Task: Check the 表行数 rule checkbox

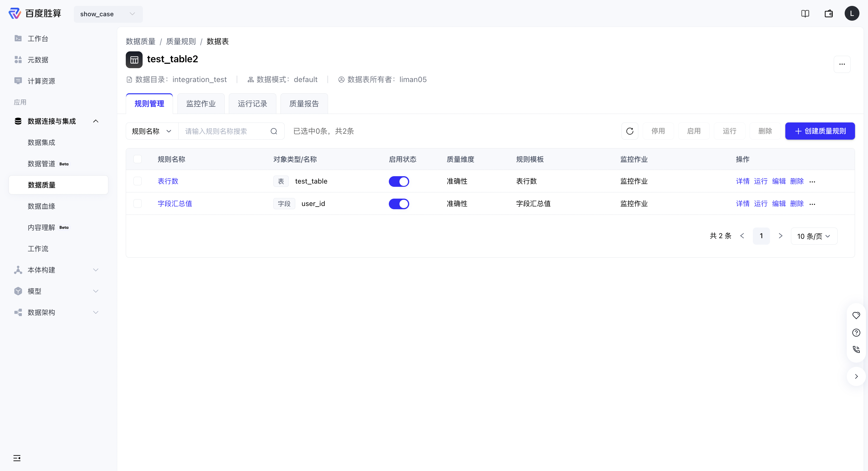Action: point(138,181)
